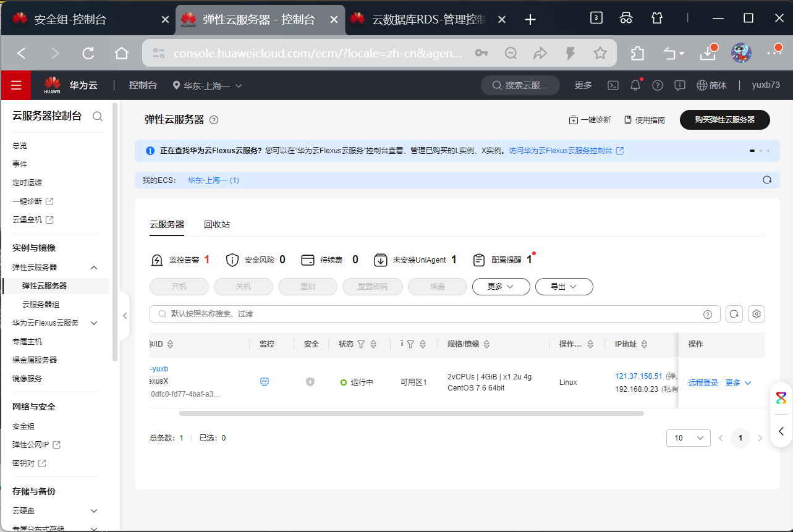The height and width of the screenshot is (532, 793).
Task: Sort by IP地址 column
Action: click(644, 344)
